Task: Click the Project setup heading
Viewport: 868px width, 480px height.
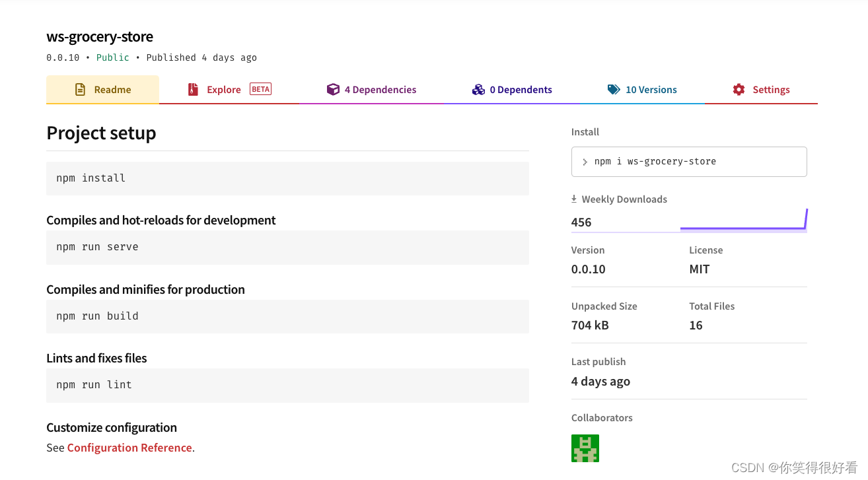Action: [x=101, y=133]
